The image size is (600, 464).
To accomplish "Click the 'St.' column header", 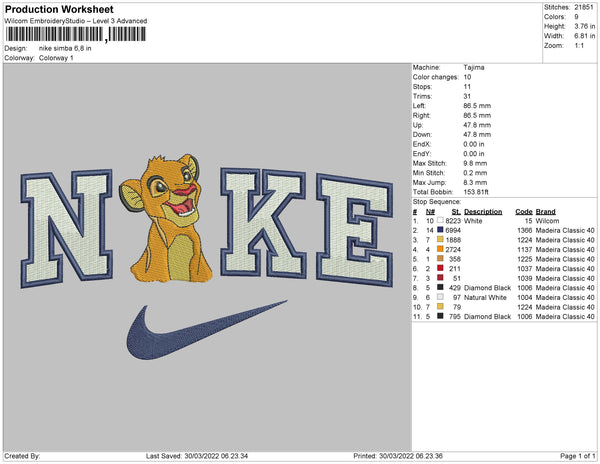I will tap(456, 212).
